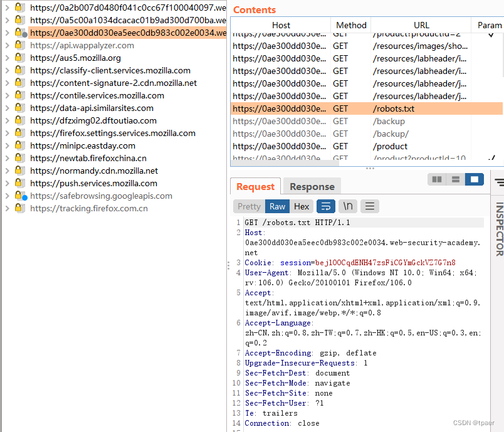Expand the minipc.eastday.com site node
Viewport: 504px width, 432px height.
click(x=7, y=145)
